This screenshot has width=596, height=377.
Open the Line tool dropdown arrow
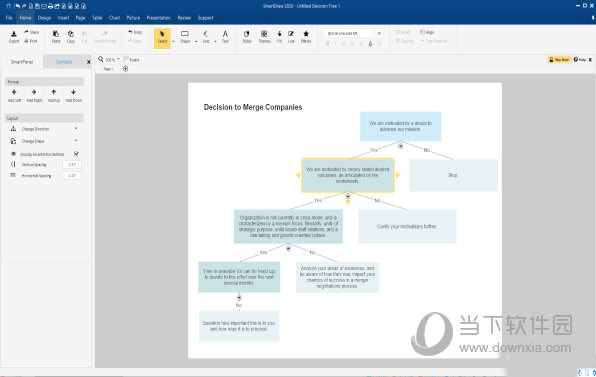click(x=215, y=41)
